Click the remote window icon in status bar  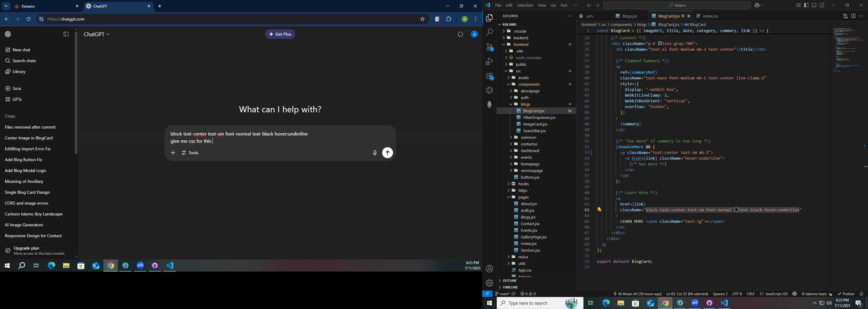click(x=487, y=294)
